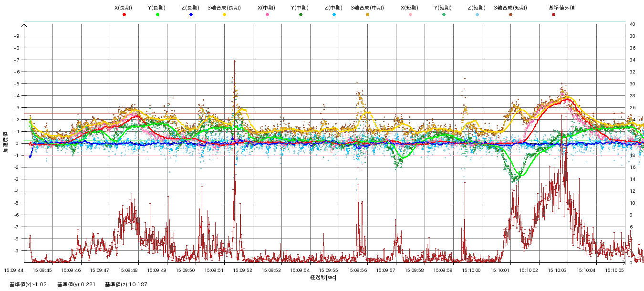644x291 pixels.
Task: Toggle the Z(短期) legend marker
Action: [477, 15]
